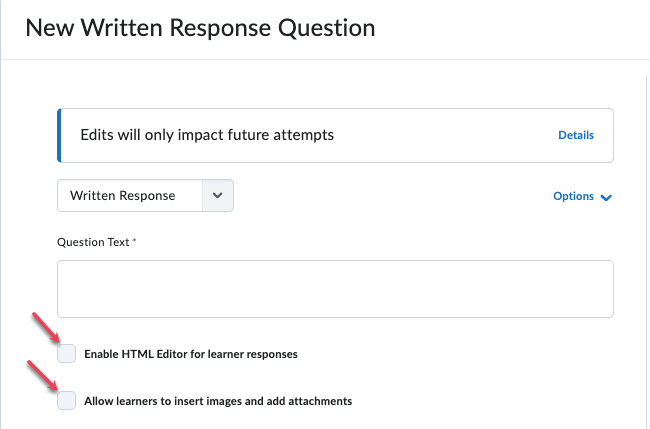Screen dimensions: 650x429
Task: Click the New Written Response Question heading
Action: pyautogui.click(x=200, y=28)
